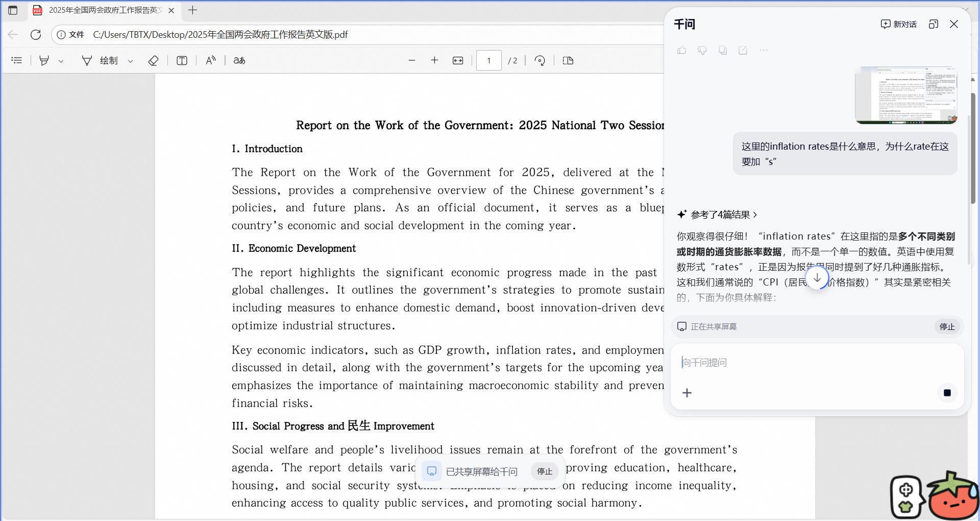Screen dimensions: 980x521
Task: Click the 'III. Social Progress' heading
Action: [333, 426]
